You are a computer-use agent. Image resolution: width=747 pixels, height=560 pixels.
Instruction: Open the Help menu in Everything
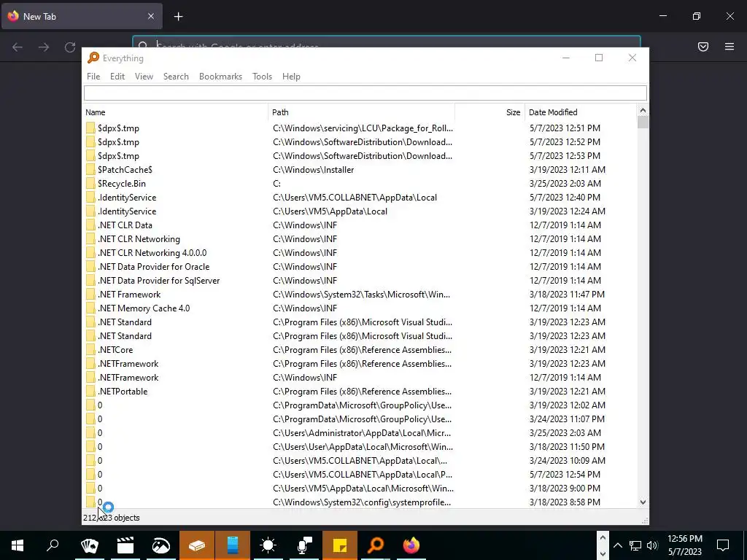click(x=291, y=76)
